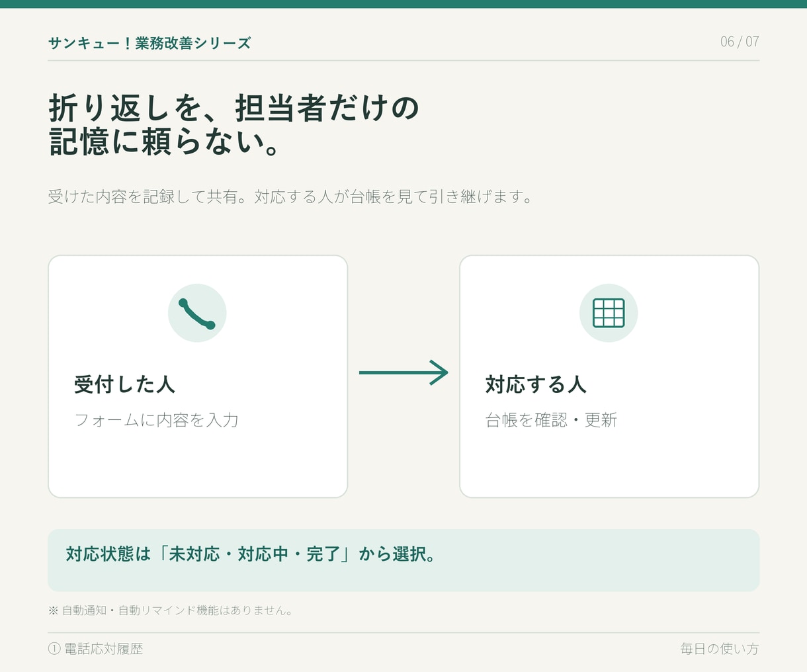Click the text フォームに内容を入力

156,420
